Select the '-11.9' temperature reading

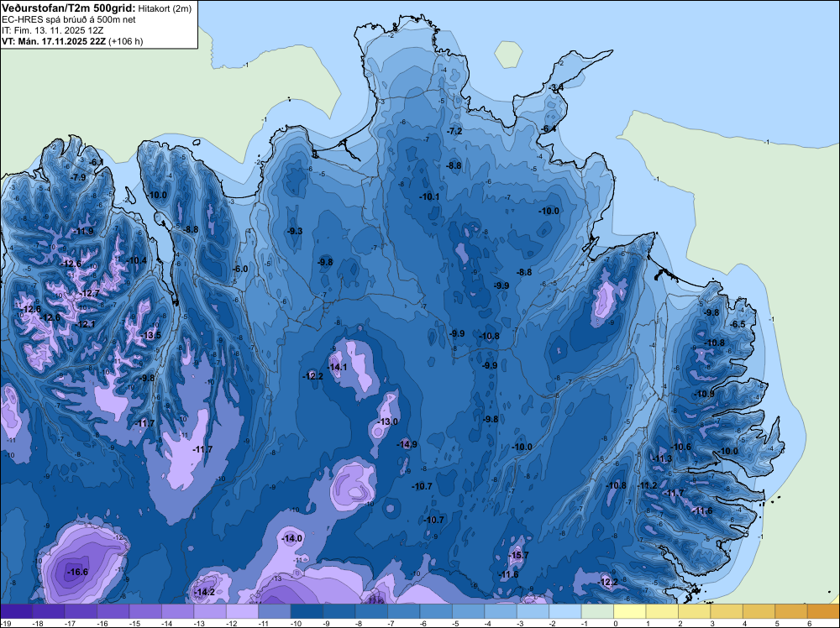coord(83,231)
